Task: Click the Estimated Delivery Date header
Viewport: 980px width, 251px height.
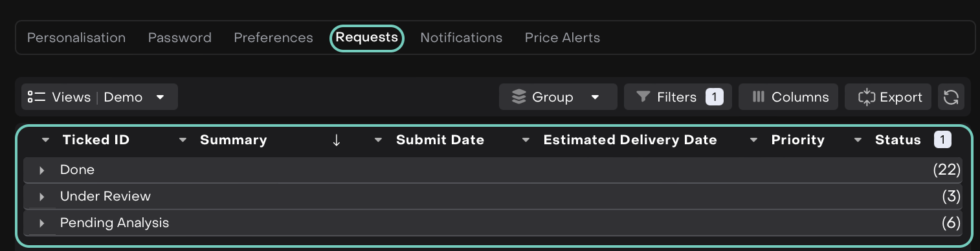Action: (630, 140)
